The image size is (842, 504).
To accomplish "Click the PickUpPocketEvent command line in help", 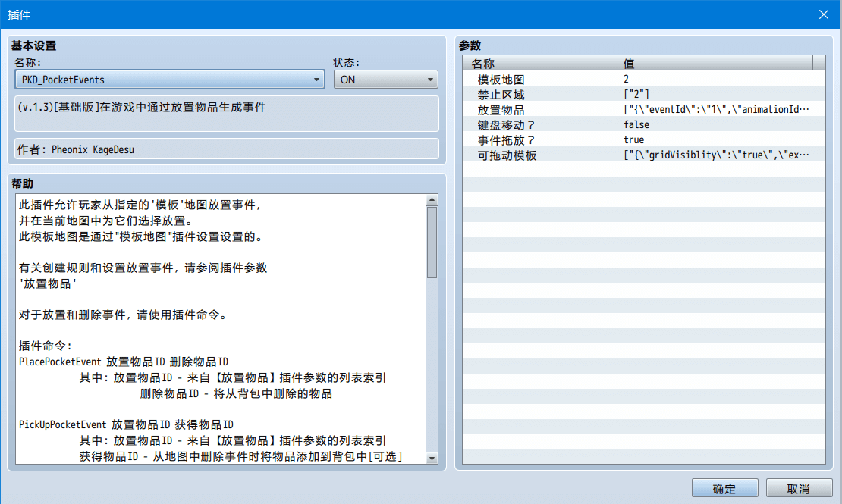I will click(x=126, y=424).
